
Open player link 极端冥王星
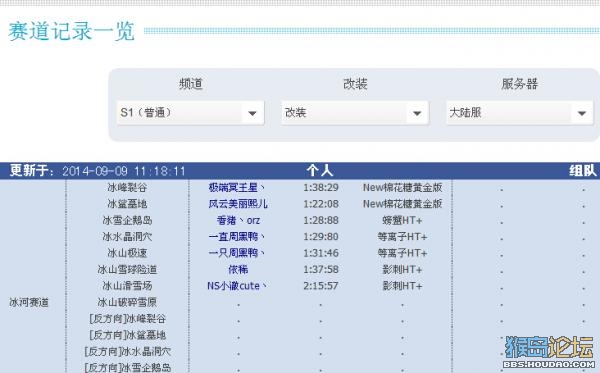(237, 187)
